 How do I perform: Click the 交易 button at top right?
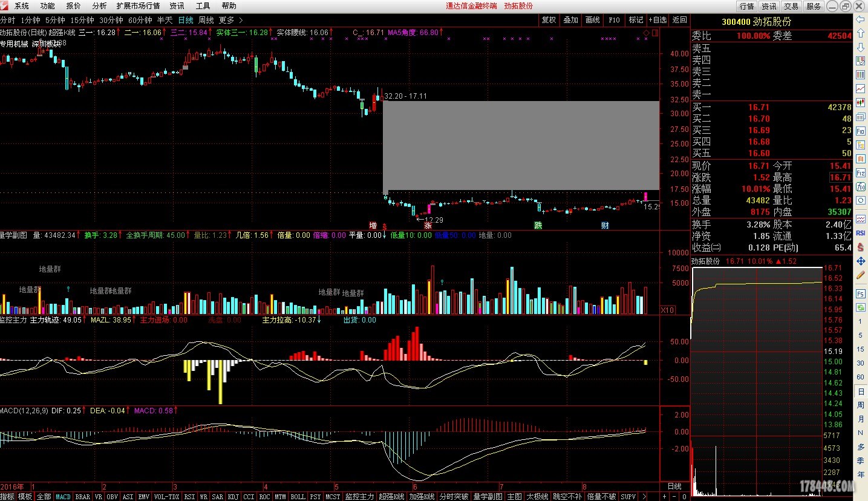coord(791,6)
